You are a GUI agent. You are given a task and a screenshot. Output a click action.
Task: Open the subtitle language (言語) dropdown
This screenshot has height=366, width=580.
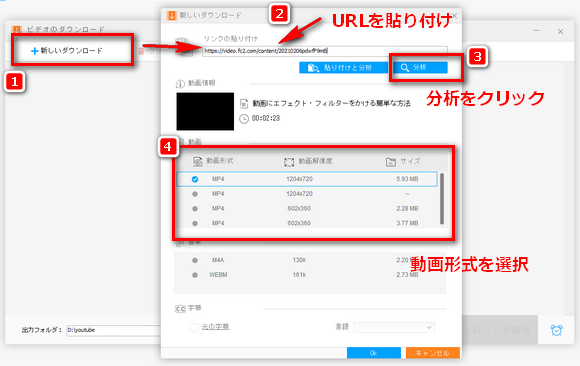394,328
